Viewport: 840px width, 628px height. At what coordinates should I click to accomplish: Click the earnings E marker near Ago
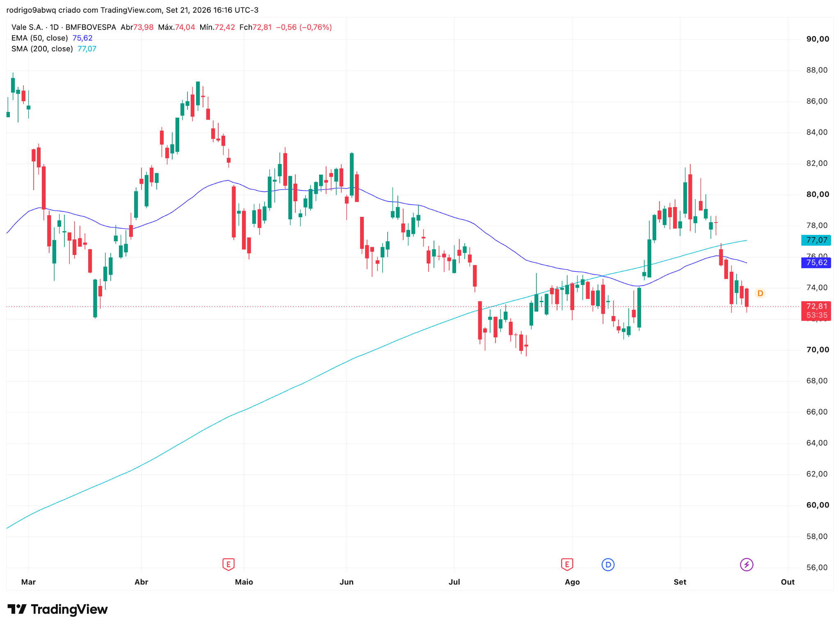(x=567, y=564)
